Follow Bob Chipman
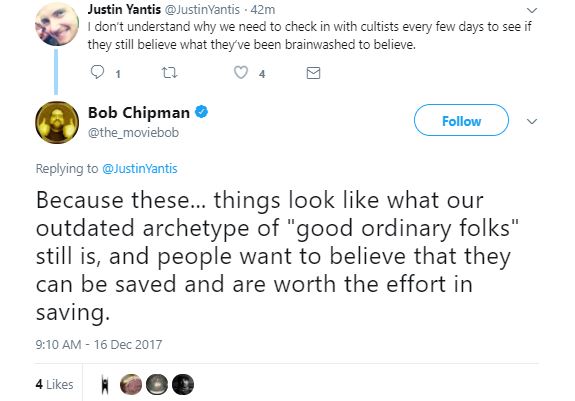This screenshot has height=401, width=575. click(461, 120)
